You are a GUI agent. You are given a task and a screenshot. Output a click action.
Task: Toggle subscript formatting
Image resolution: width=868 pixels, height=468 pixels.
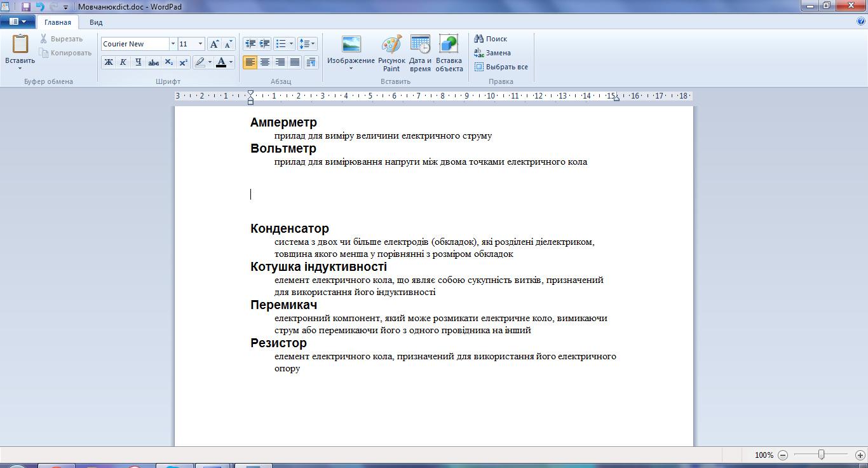(x=168, y=62)
